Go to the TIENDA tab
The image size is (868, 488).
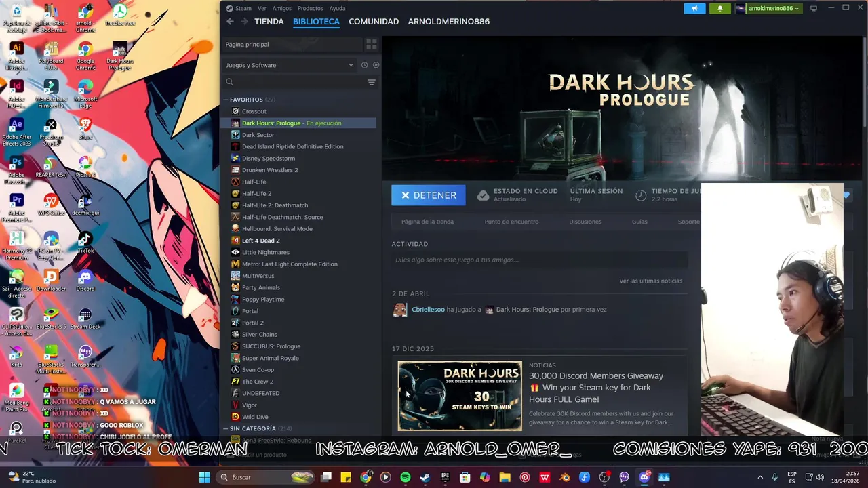point(269,22)
